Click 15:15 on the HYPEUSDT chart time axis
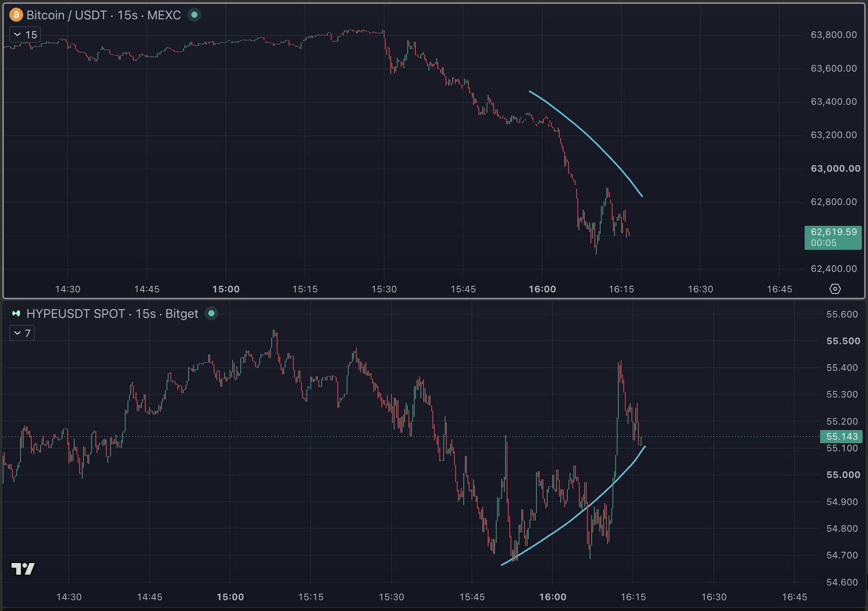 (x=311, y=597)
